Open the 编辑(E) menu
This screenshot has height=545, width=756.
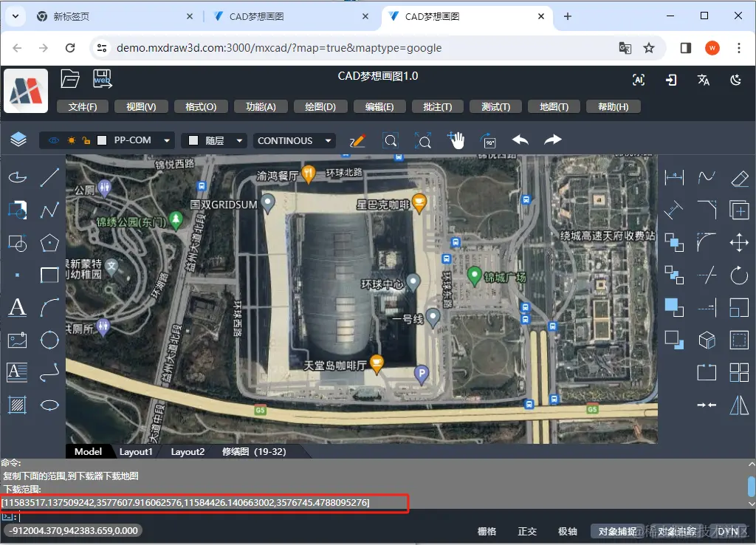(379, 106)
